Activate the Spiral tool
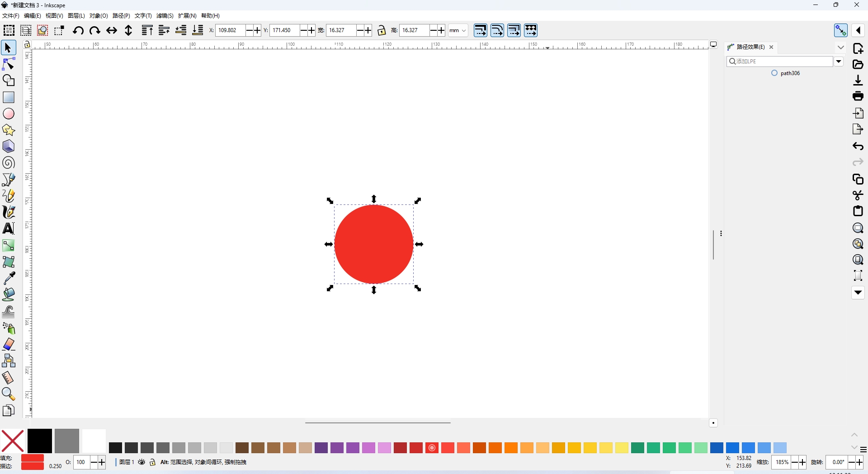This screenshot has width=868, height=474. pyautogui.click(x=9, y=163)
